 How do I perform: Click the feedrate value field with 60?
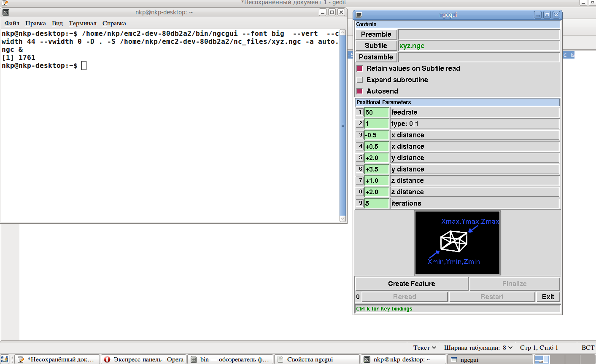[376, 112]
